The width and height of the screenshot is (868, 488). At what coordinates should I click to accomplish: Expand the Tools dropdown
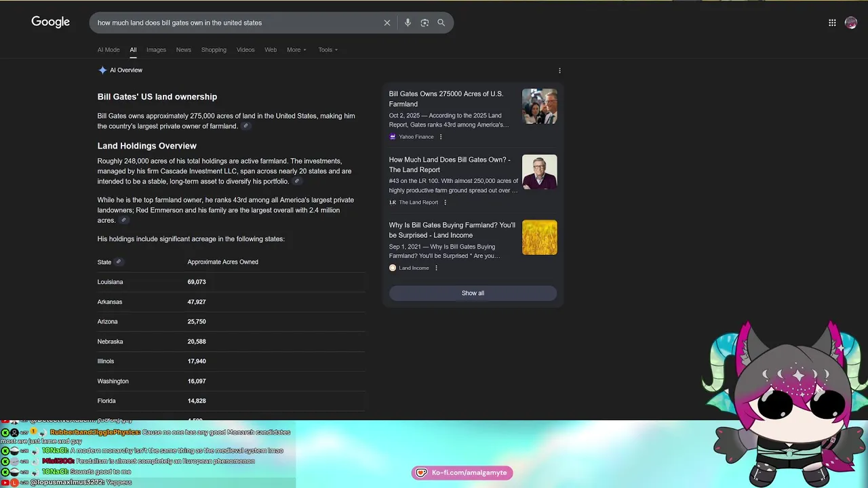(328, 49)
